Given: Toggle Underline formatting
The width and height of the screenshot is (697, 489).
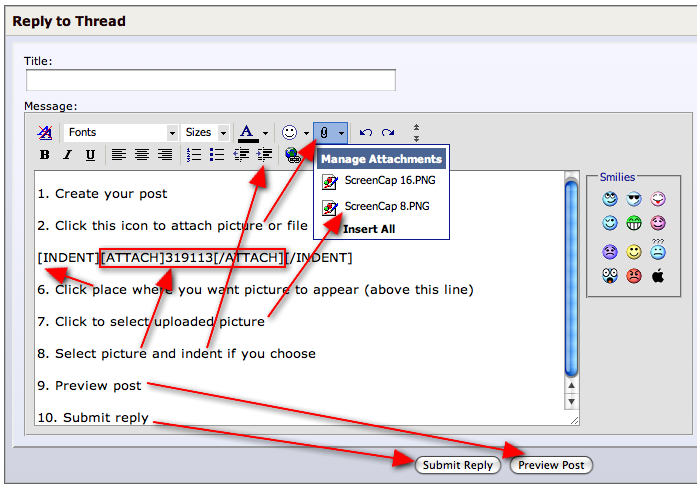Looking at the screenshot, I should coord(90,155).
